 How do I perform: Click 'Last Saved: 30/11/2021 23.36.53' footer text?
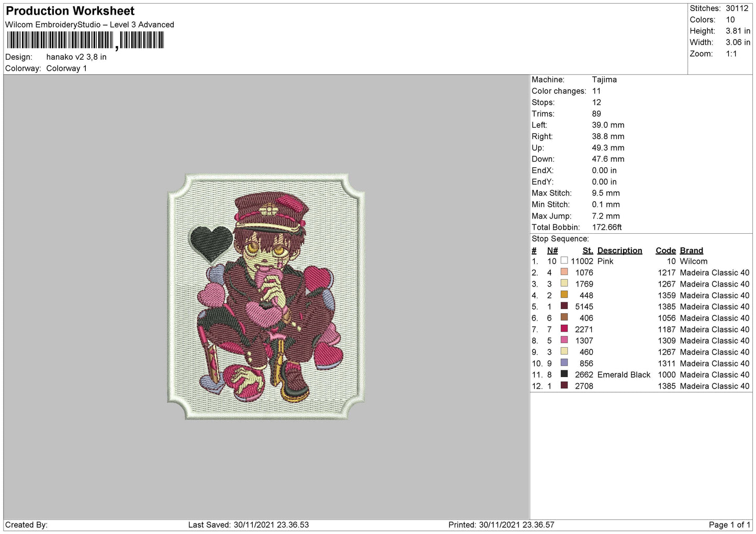pyautogui.click(x=249, y=525)
